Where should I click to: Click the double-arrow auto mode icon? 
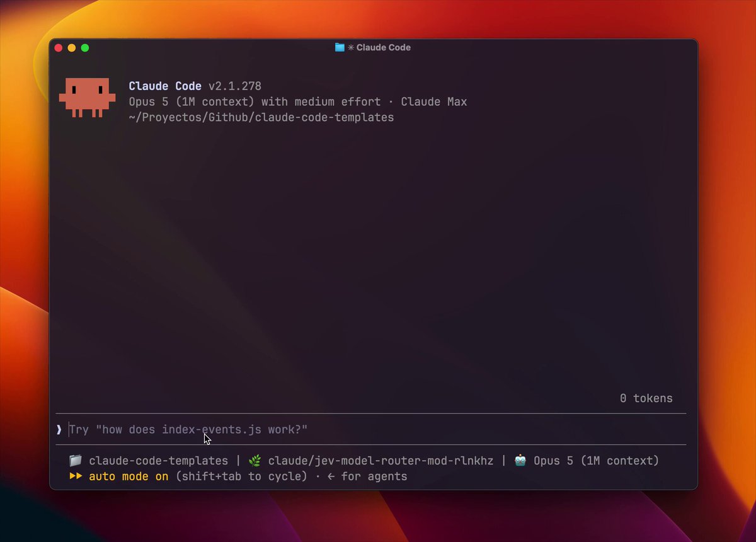(76, 476)
